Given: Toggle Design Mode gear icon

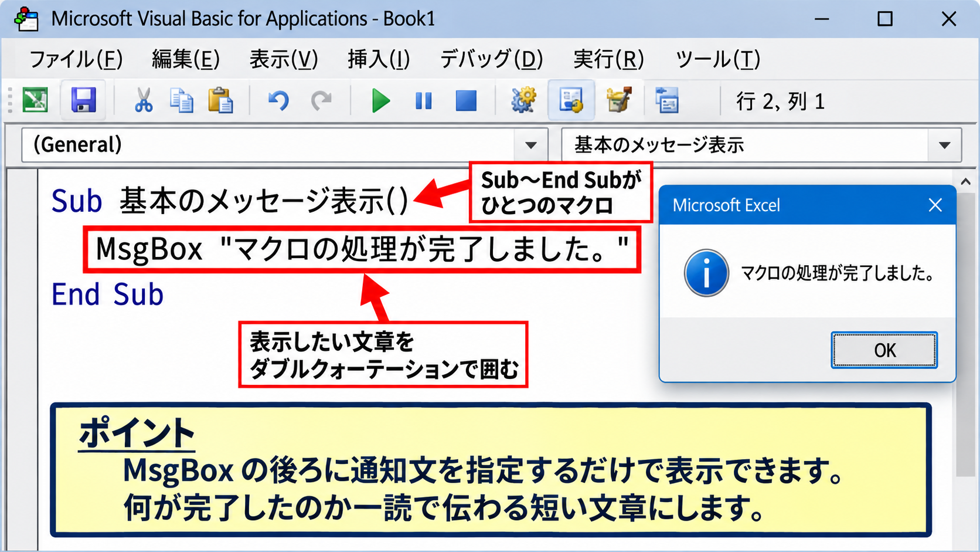Looking at the screenshot, I should pyautogui.click(x=523, y=100).
